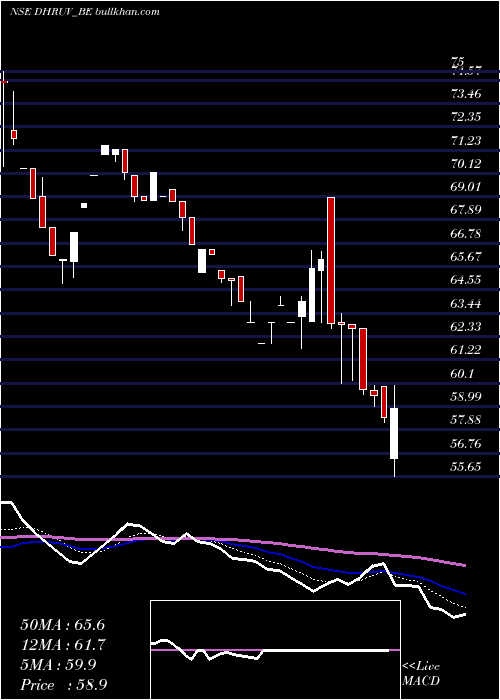Click the 55.65 price axis label
Viewport: 500px width, 700px height.
tap(466, 467)
